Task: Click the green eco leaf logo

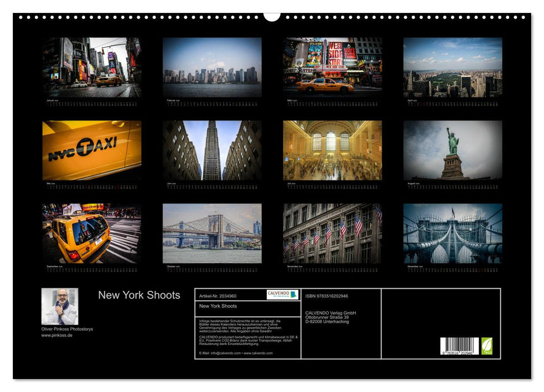Action: (x=486, y=346)
